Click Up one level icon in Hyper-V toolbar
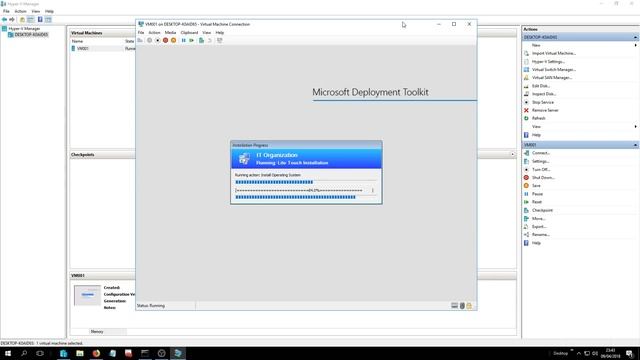The image size is (640, 360). (22, 20)
